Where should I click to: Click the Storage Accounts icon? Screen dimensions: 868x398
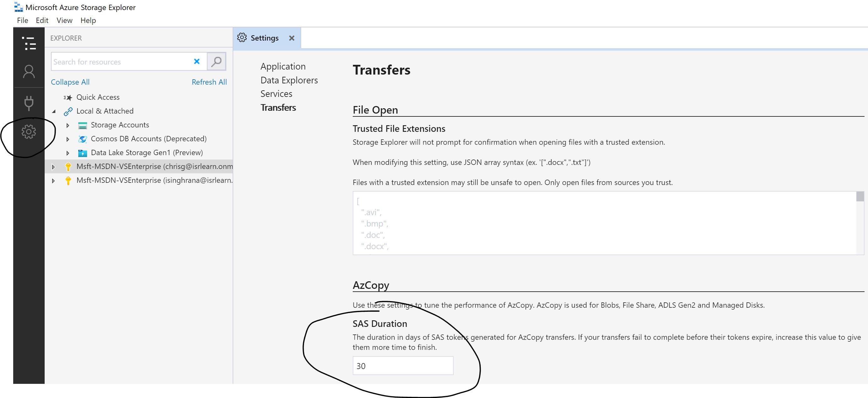83,126
